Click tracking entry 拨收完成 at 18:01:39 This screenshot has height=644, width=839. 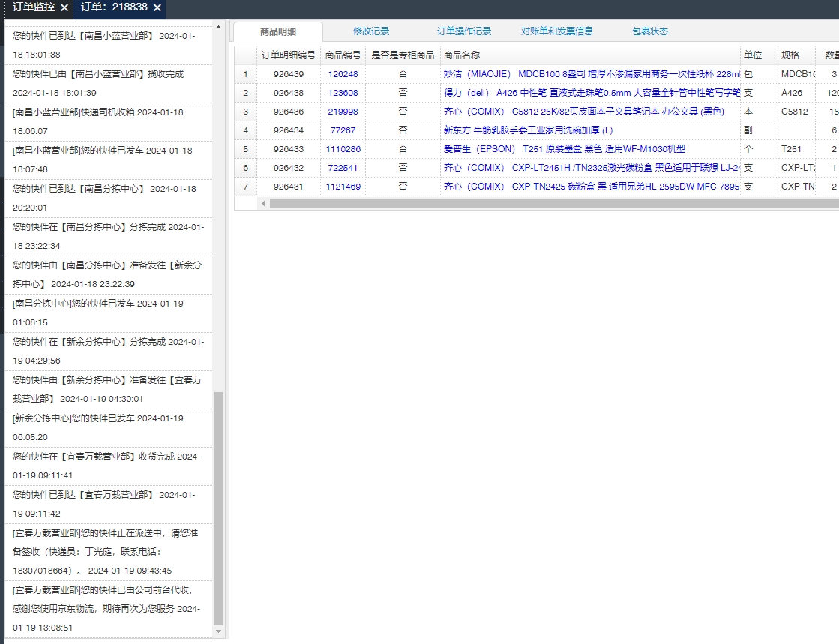[x=109, y=83]
